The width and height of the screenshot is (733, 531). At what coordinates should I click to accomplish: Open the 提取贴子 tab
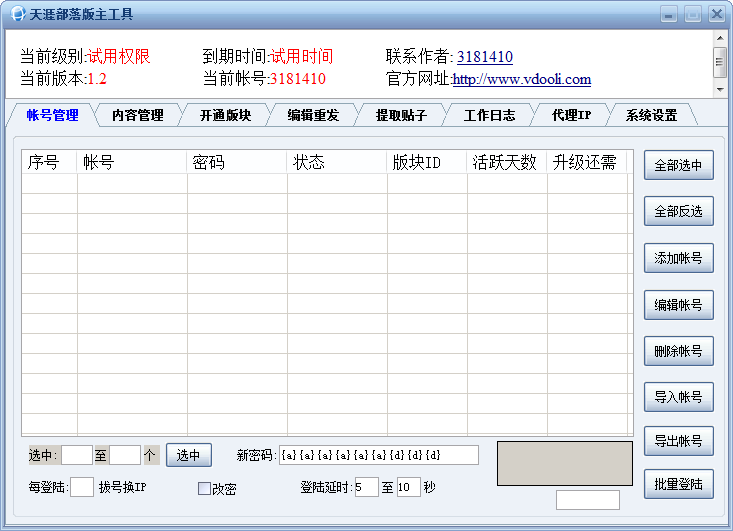coord(402,115)
